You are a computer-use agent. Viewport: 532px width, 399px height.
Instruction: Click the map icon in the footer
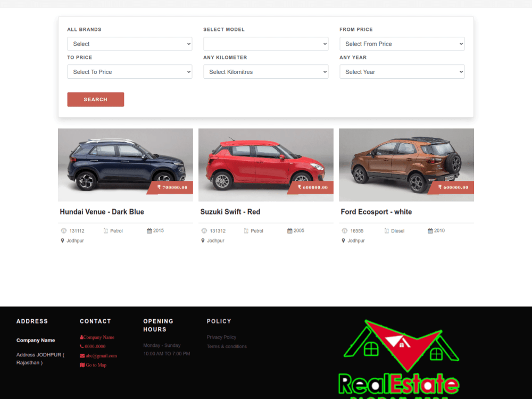pyautogui.click(x=82, y=365)
